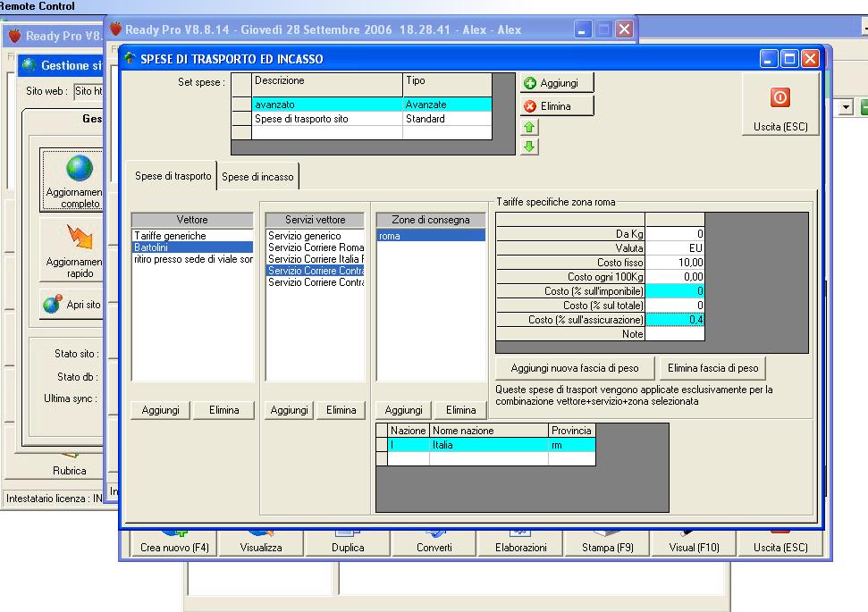868x612 pixels.
Task: Click Converti in bottom toolbar
Action: pos(434,543)
